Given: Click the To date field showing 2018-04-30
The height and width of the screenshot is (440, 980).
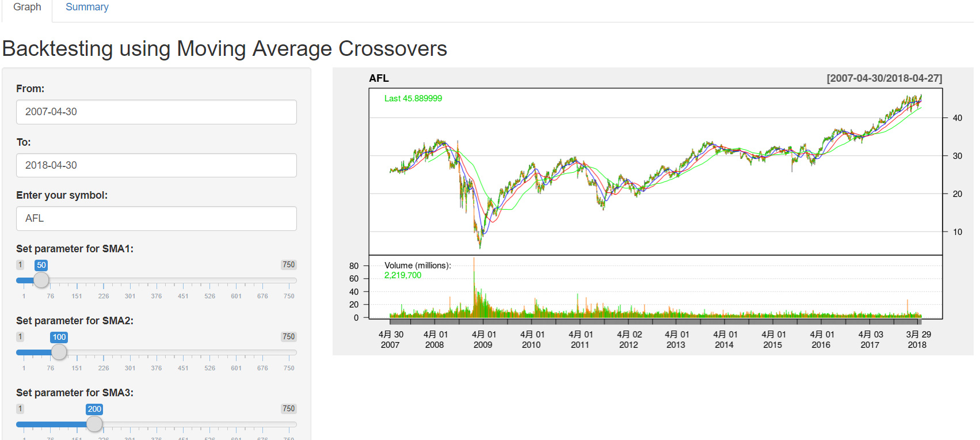Looking at the screenshot, I should click(x=156, y=165).
